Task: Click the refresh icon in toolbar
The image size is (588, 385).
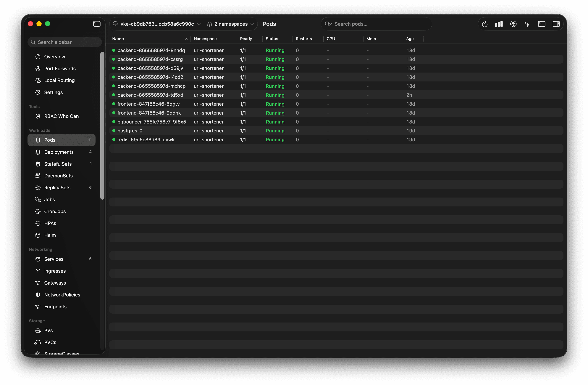Action: [x=484, y=24]
